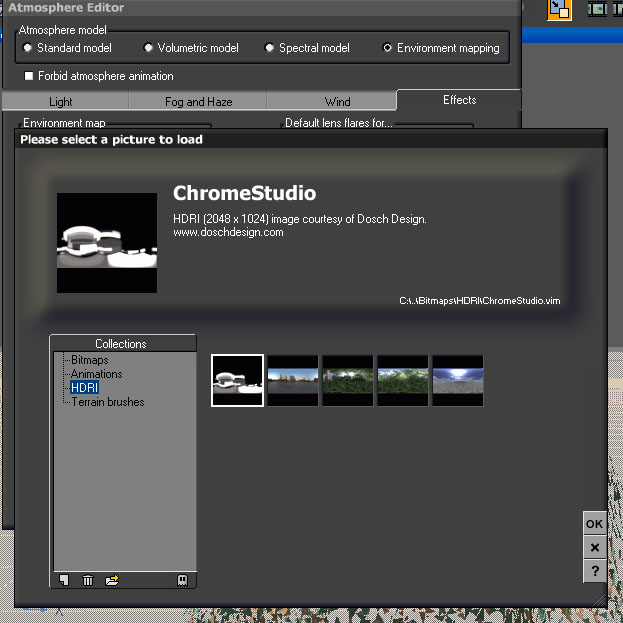Click the trash can delete icon
This screenshot has height=623, width=623.
(87, 580)
